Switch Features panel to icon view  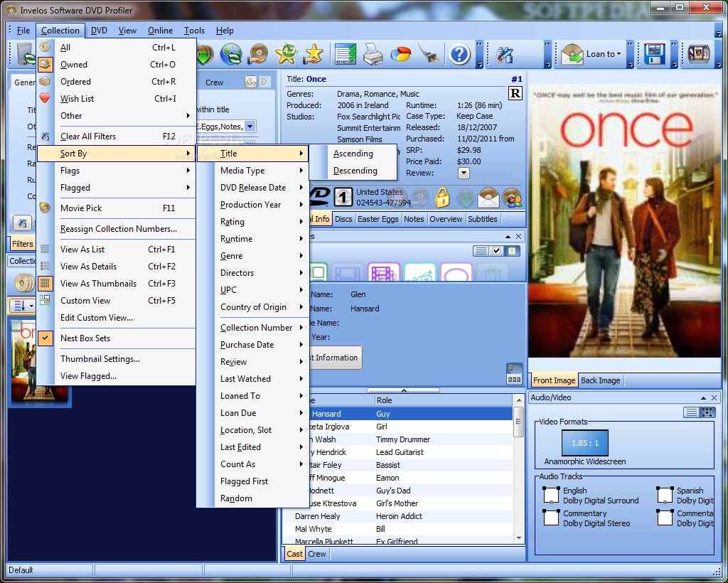click(x=512, y=251)
